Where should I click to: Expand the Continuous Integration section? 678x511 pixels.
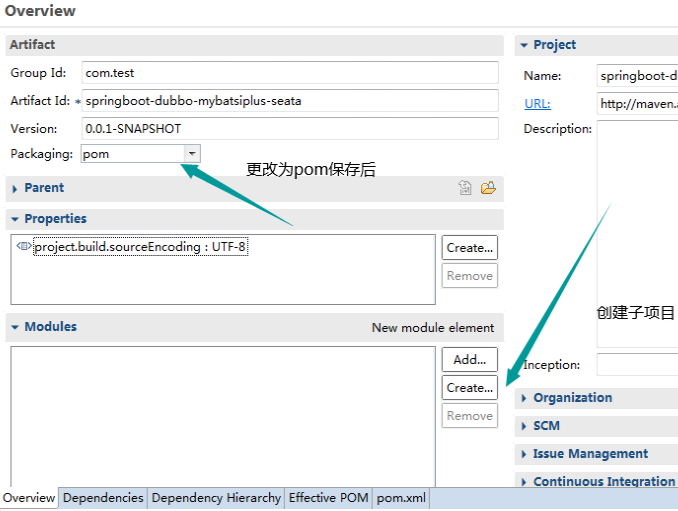(x=603, y=481)
